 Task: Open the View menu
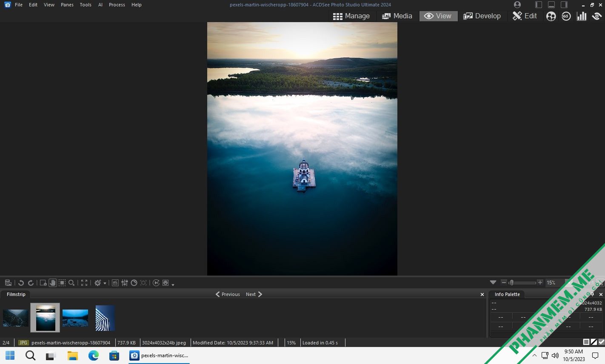(x=49, y=5)
